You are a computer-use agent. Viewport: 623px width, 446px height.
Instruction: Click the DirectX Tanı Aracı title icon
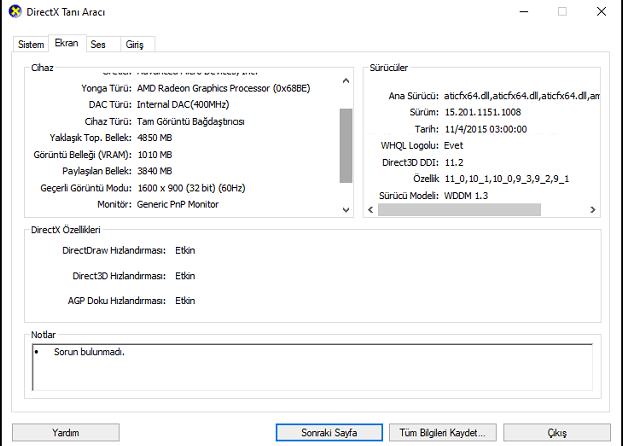(x=15, y=12)
